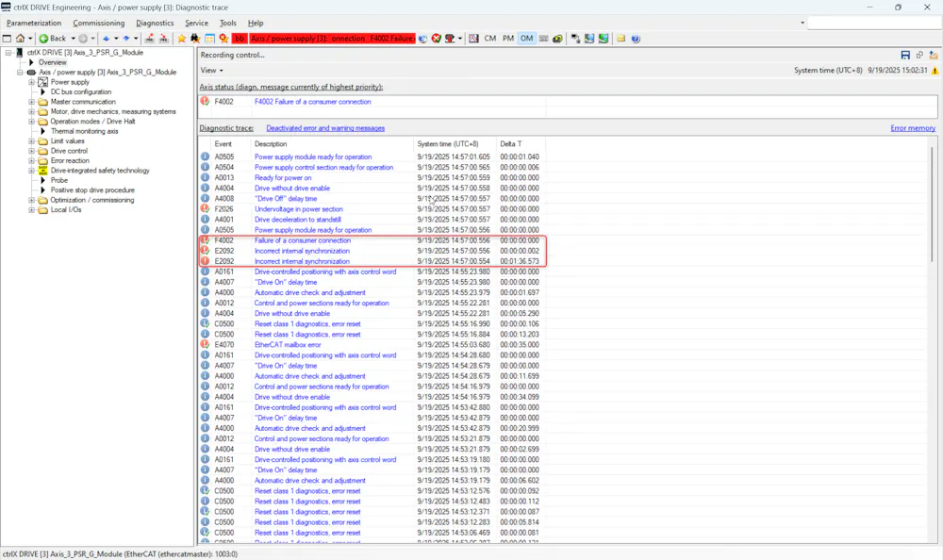Open the Parameterization menu
Screen dimensions: 943x560
(34, 23)
